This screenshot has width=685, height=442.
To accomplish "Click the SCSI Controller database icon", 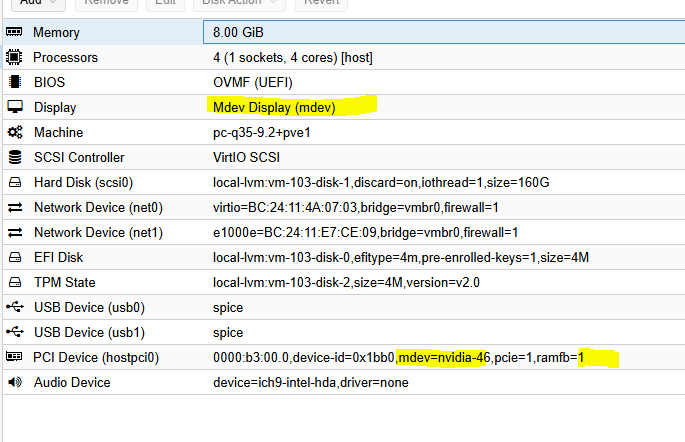I will click(x=15, y=158).
